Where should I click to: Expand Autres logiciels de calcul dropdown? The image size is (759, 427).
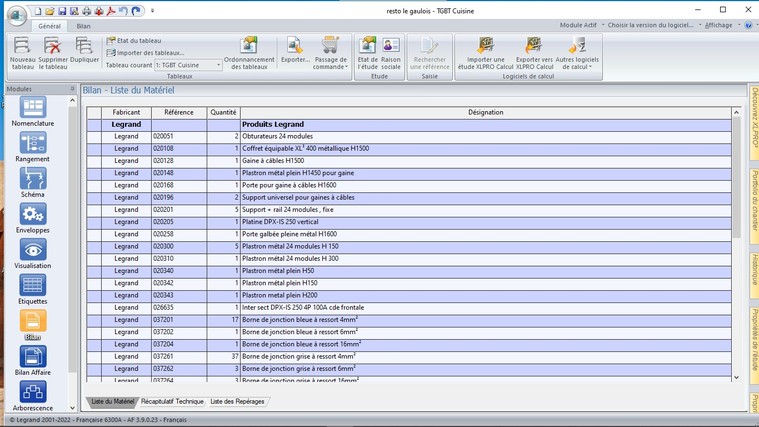577,53
